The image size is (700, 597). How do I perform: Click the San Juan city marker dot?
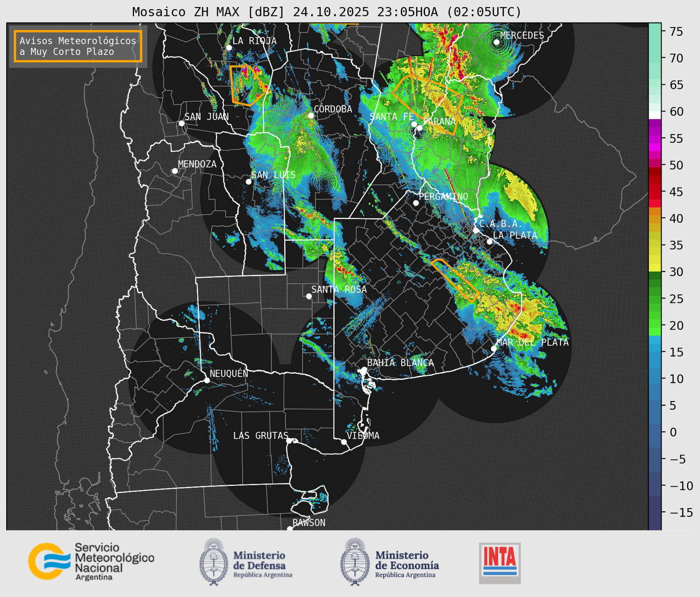[x=181, y=123]
